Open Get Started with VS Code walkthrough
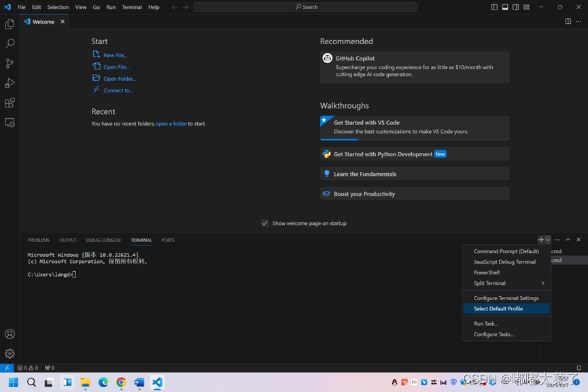 (x=415, y=128)
